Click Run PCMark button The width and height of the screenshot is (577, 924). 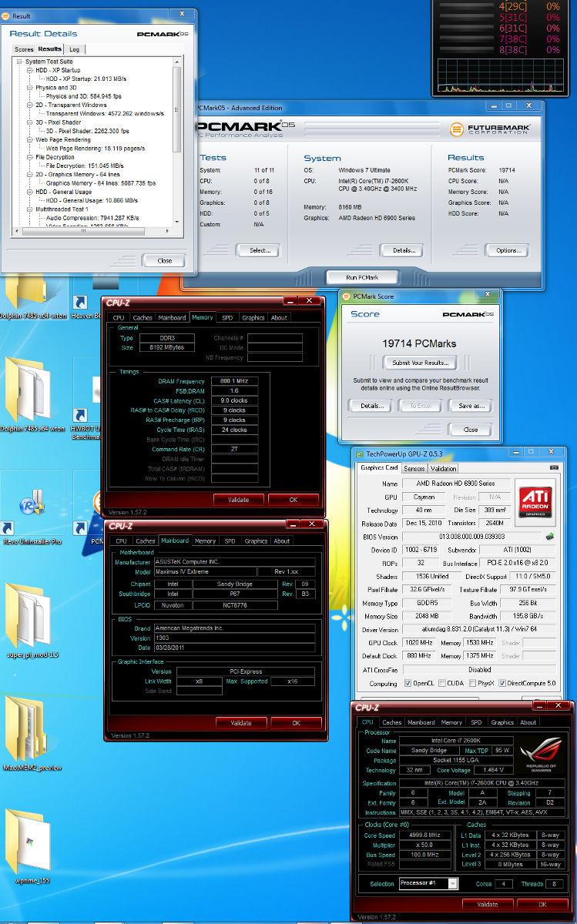(x=361, y=277)
